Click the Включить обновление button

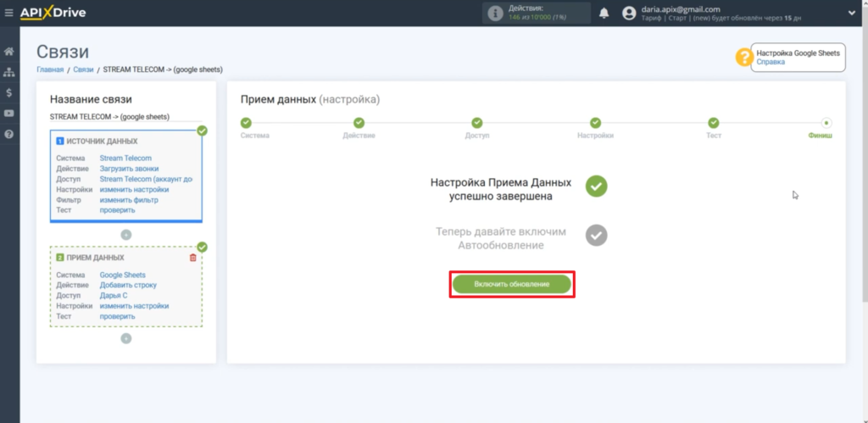pos(512,285)
